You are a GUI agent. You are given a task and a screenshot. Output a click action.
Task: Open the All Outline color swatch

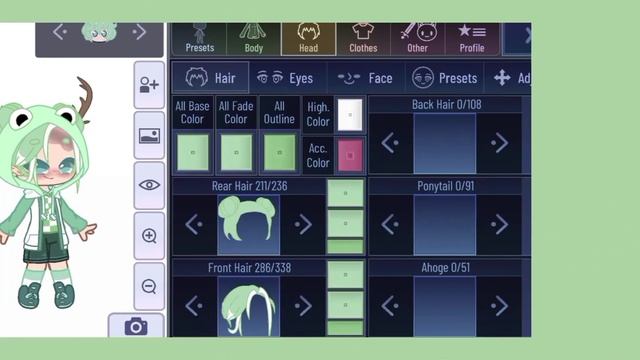point(279,152)
